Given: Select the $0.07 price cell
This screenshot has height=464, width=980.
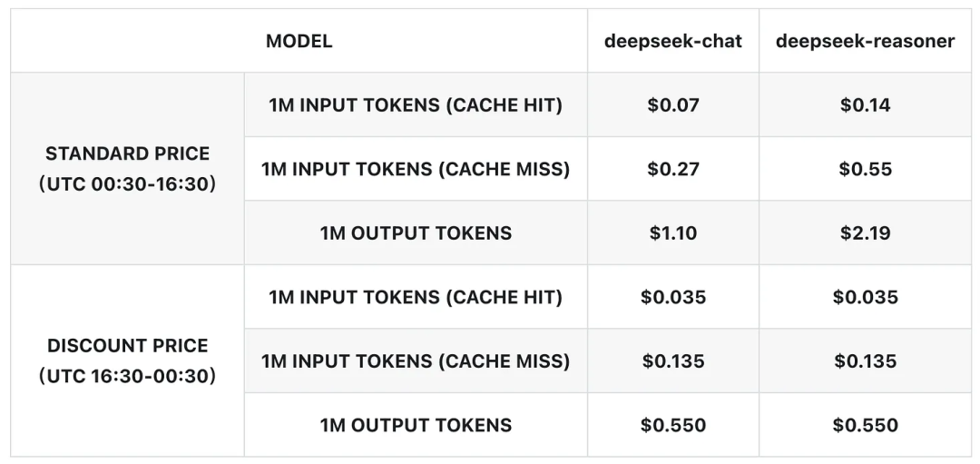Looking at the screenshot, I should point(673,105).
